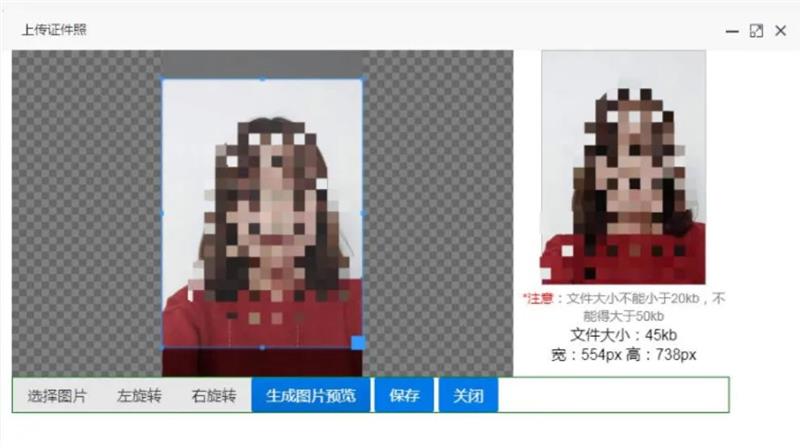Screen dimensions: 800x448
Task: Close the dialog with the X icon
Action: [781, 31]
